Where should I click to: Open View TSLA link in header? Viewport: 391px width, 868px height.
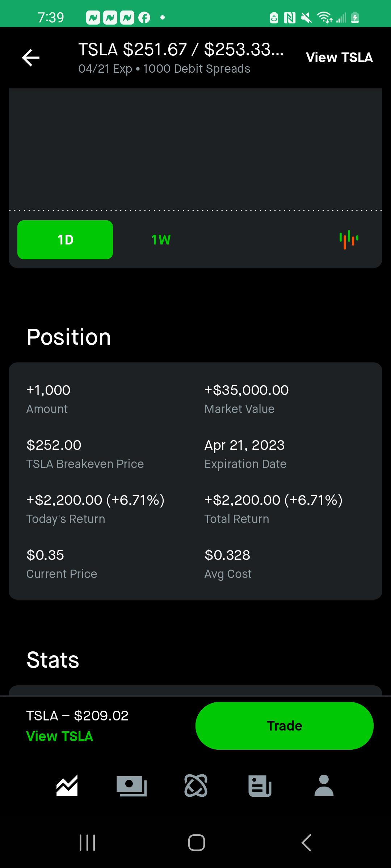[339, 58]
